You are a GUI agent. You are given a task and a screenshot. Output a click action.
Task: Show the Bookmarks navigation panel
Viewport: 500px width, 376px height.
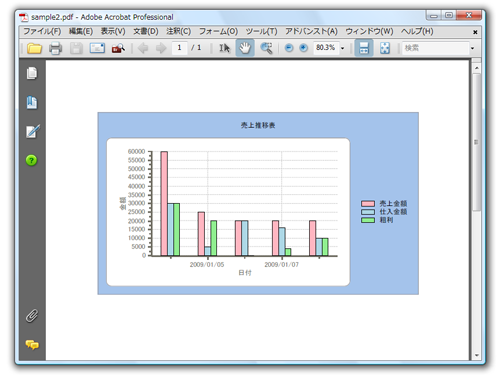[32, 102]
